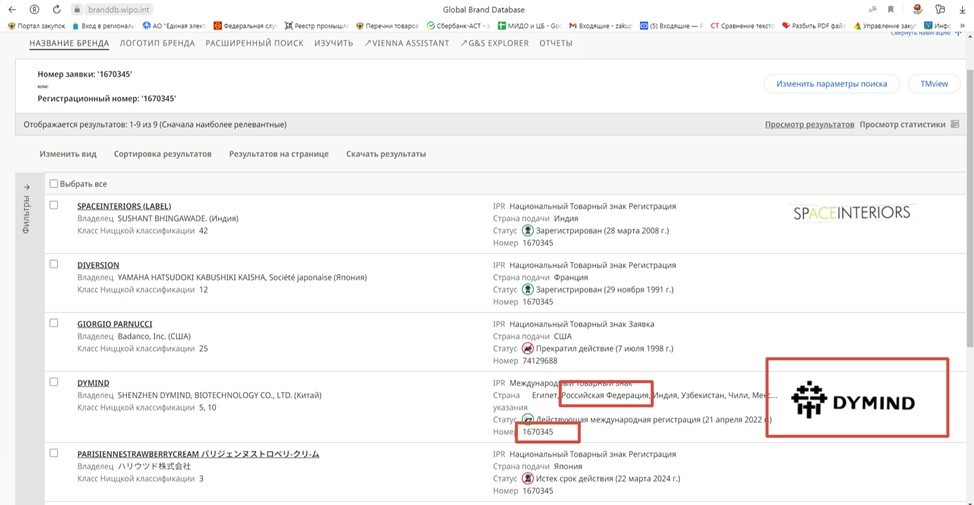This screenshot has width=974, height=505.
Task: Open the statistics view icon
Action: pyautogui.click(x=955, y=124)
